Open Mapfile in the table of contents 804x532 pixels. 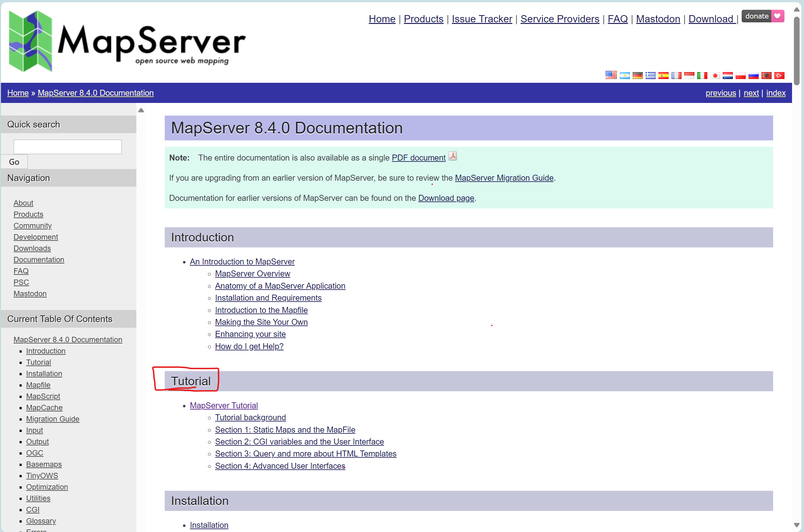click(38, 385)
